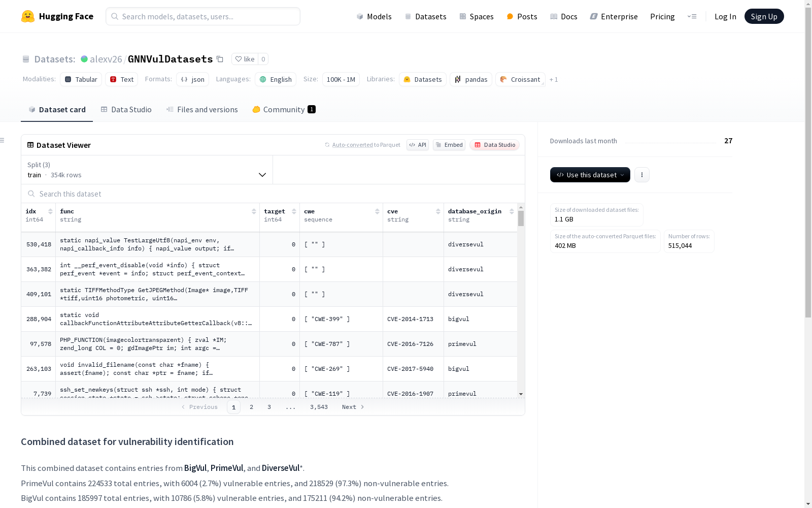Click the 100K - 1M size tag
The image size is (812, 508).
[x=341, y=79]
